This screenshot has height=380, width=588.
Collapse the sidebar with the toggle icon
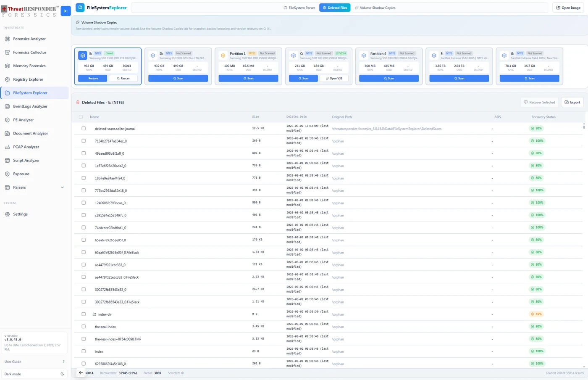66,11
